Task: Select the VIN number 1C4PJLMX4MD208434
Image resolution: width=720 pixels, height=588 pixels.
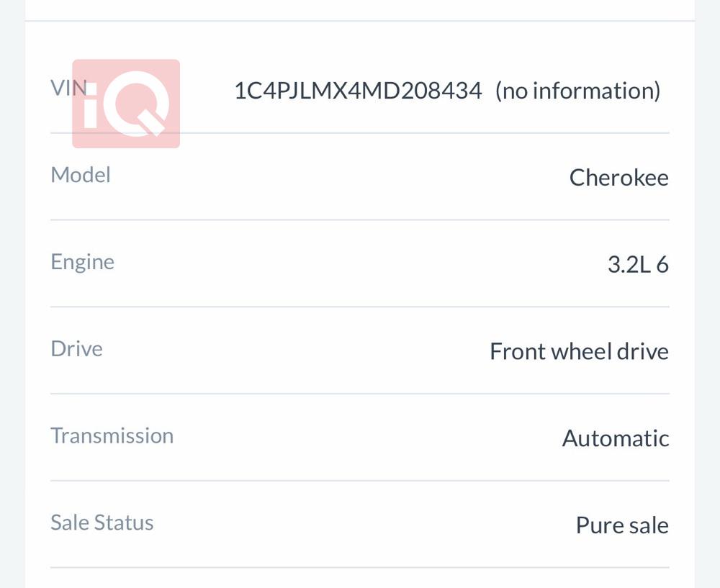Action: (358, 91)
